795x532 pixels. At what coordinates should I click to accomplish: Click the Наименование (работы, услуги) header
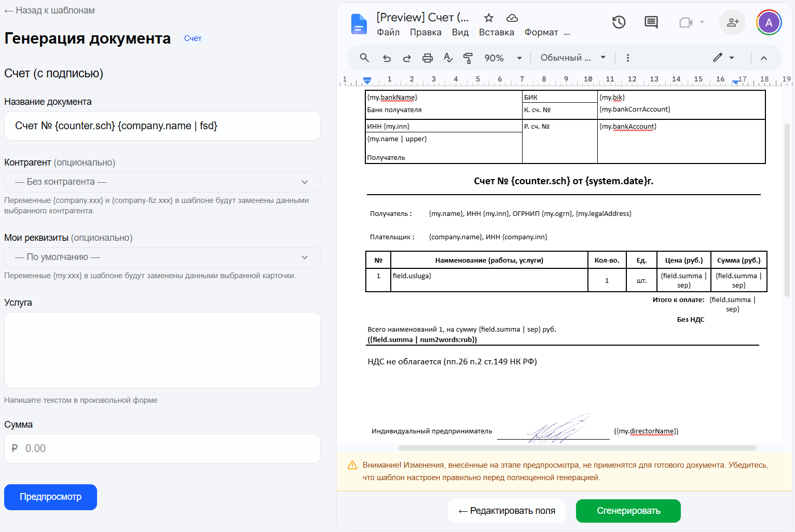[489, 261]
